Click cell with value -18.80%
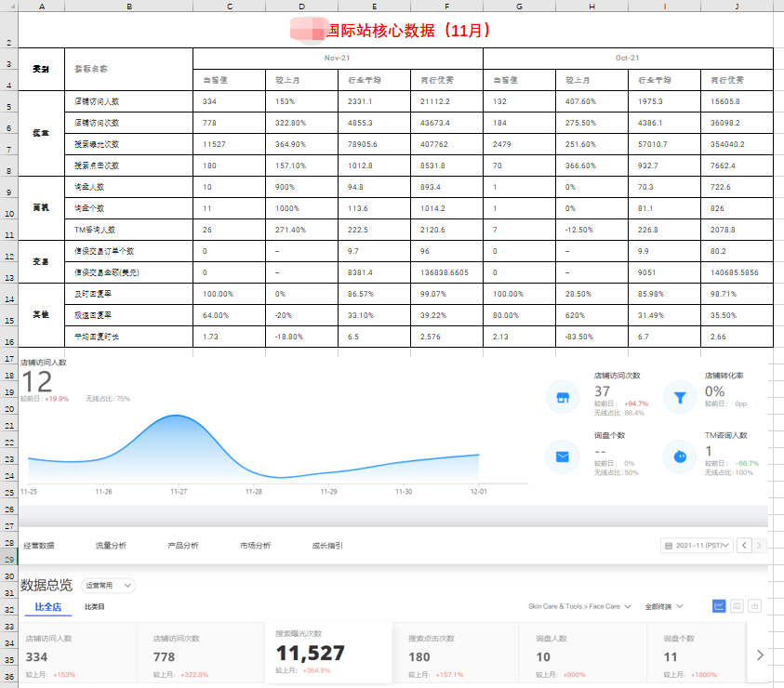Image resolution: width=784 pixels, height=688 pixels. click(x=302, y=337)
